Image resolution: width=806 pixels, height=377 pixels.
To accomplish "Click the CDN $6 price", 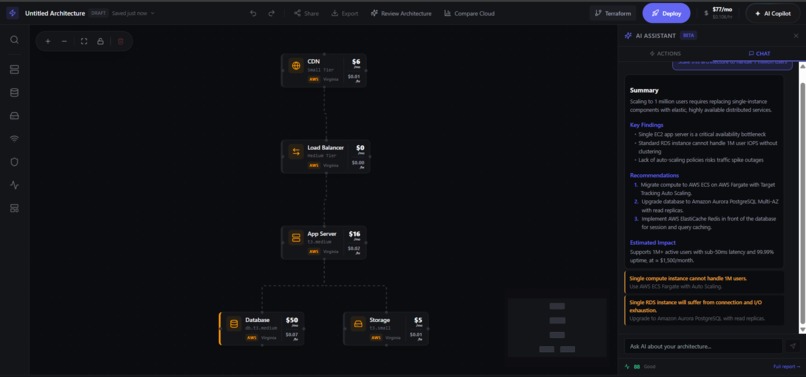I will (356, 62).
